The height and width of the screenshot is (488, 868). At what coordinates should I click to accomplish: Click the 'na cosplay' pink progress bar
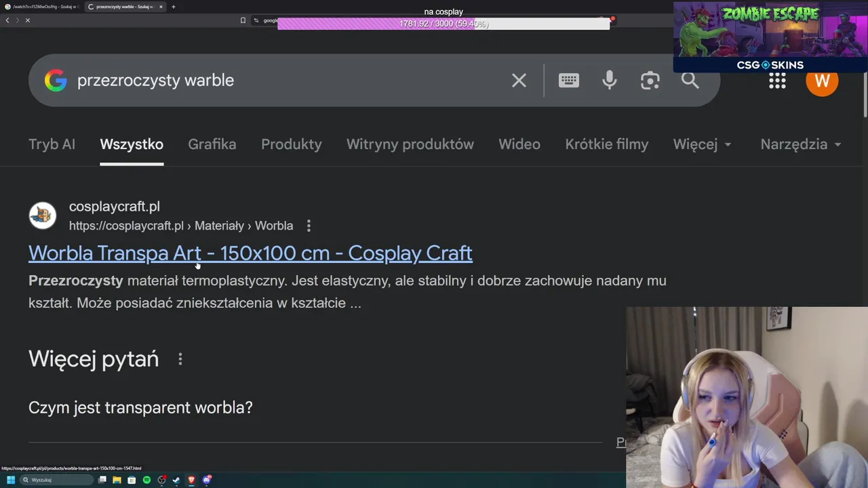pyautogui.click(x=443, y=24)
